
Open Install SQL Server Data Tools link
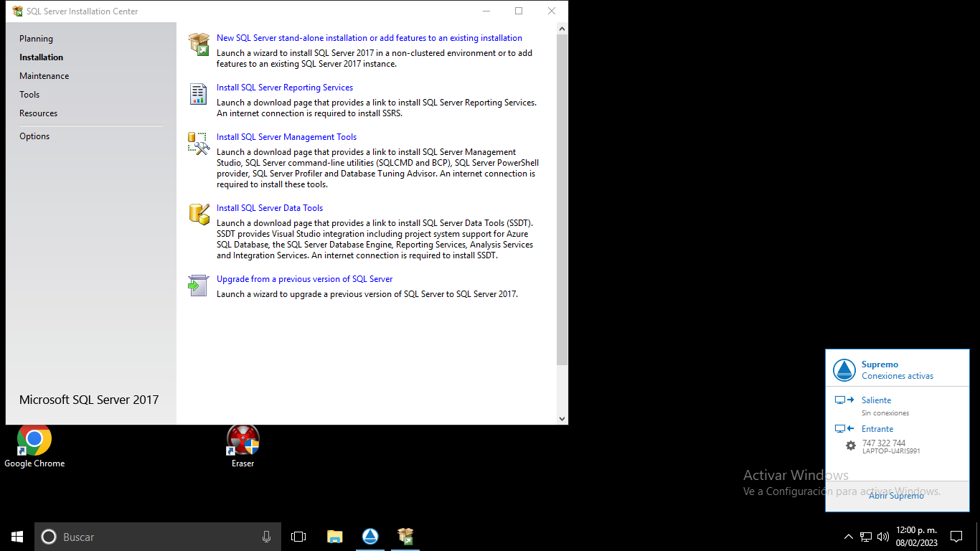pos(270,208)
